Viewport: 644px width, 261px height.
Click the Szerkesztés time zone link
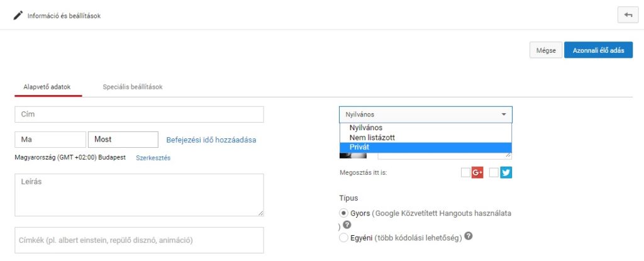coord(153,157)
